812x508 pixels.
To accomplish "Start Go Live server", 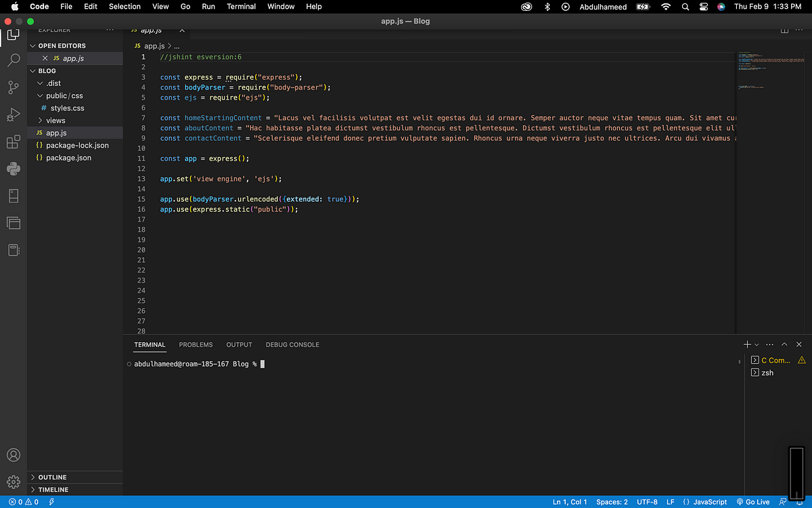I will point(754,502).
